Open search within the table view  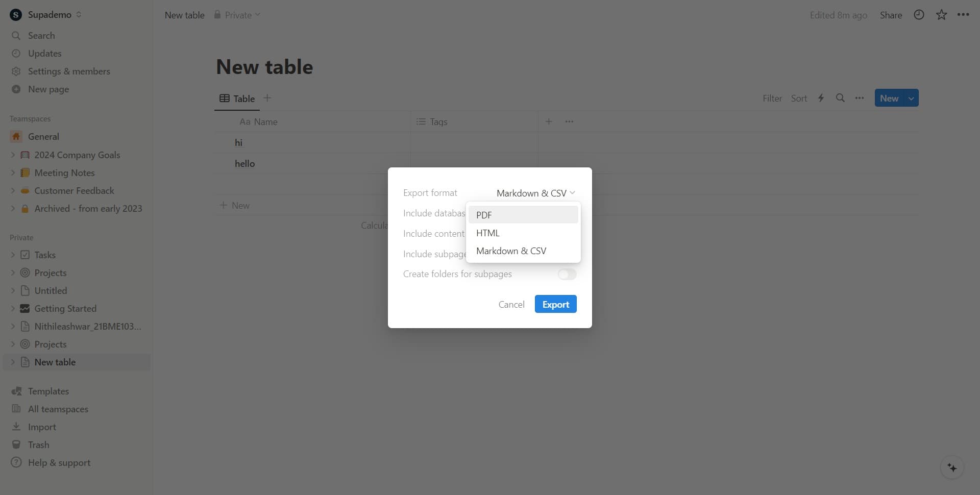[840, 98]
